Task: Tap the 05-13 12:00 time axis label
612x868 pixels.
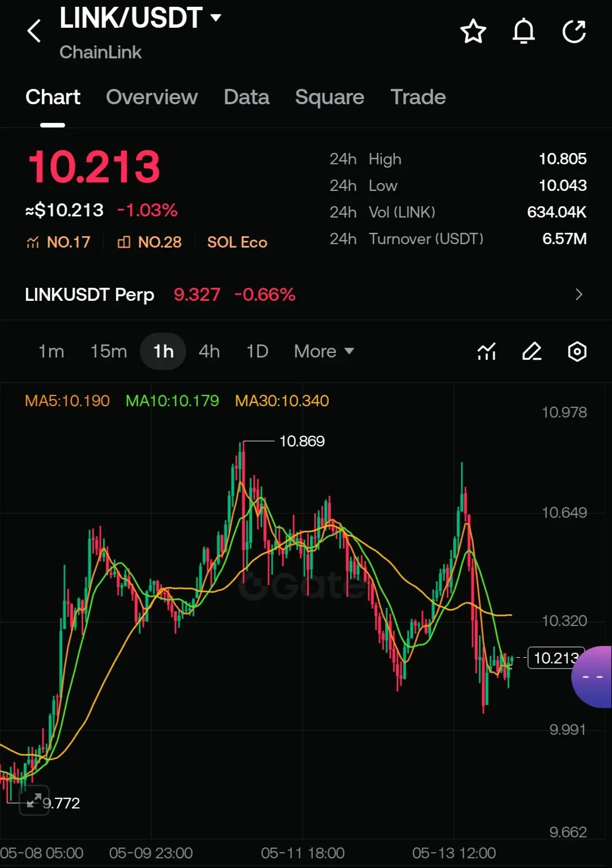Action: pos(454,853)
